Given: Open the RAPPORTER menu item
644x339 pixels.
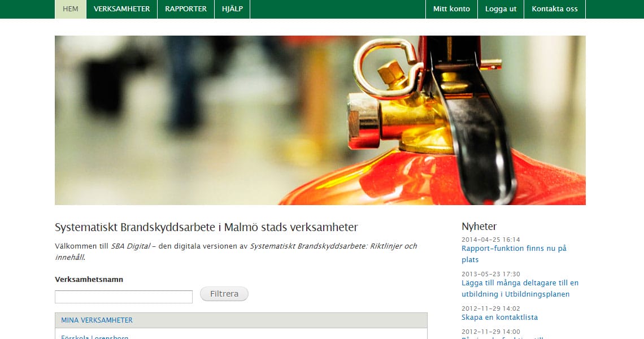Looking at the screenshot, I should point(185,8).
